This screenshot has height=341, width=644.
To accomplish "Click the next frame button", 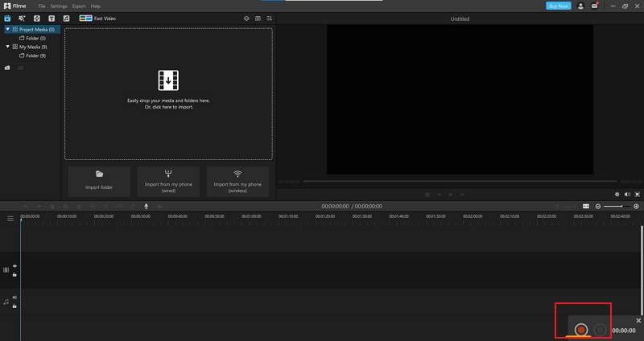I will coord(462,195).
